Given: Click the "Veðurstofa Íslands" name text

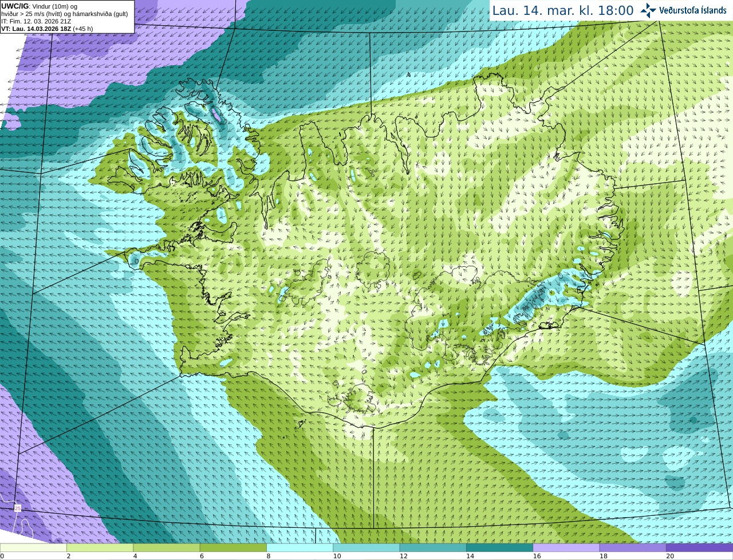Looking at the screenshot, I should pyautogui.click(x=692, y=10).
